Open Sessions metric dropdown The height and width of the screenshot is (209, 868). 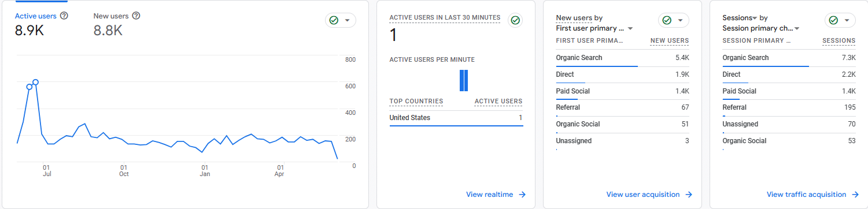[x=755, y=18]
